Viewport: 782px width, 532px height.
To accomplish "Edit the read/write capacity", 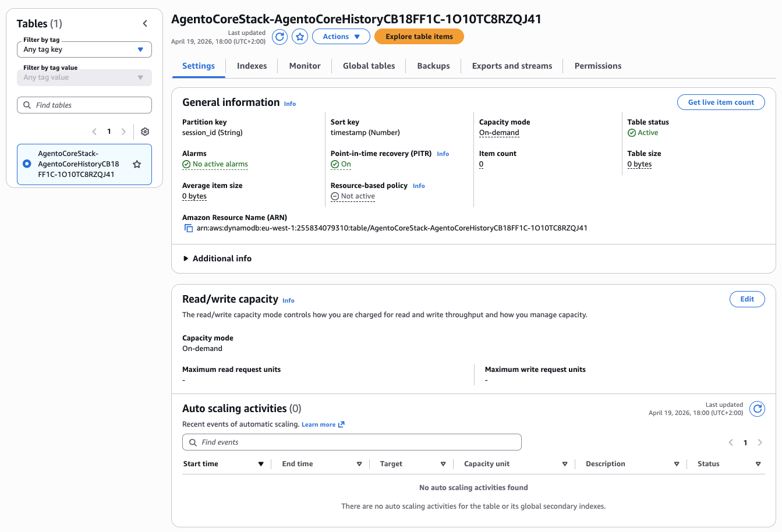I will click(x=747, y=299).
